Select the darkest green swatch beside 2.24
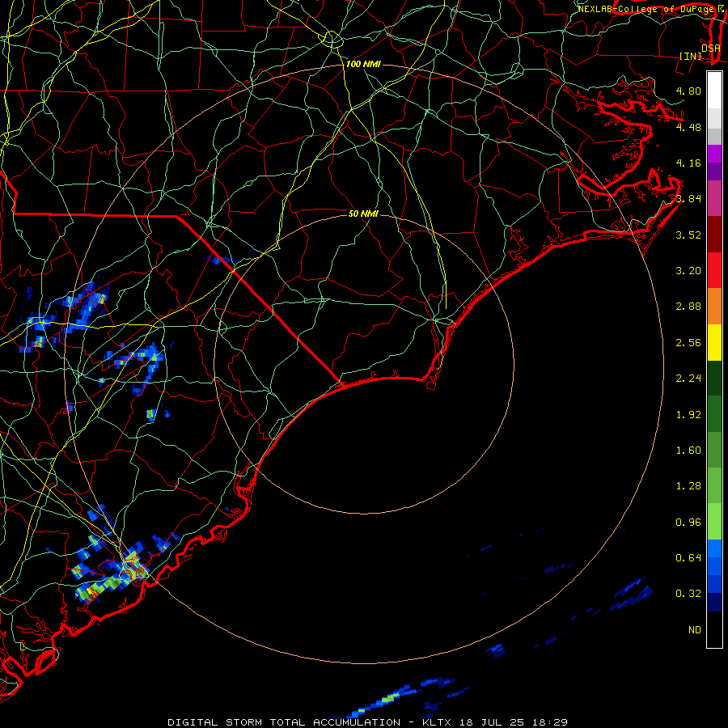Viewport: 728px width, 728px height. tap(714, 378)
